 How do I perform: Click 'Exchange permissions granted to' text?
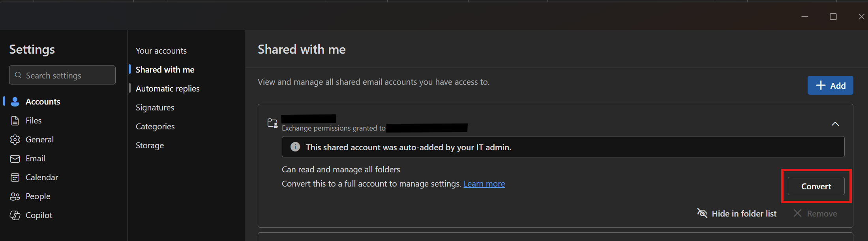(334, 128)
